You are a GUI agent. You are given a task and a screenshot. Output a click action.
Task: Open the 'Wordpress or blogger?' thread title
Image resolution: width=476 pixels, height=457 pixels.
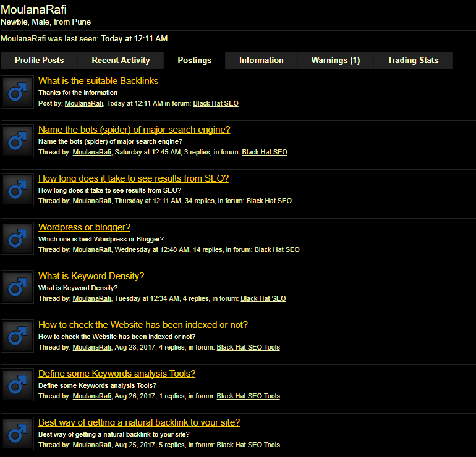click(x=84, y=227)
